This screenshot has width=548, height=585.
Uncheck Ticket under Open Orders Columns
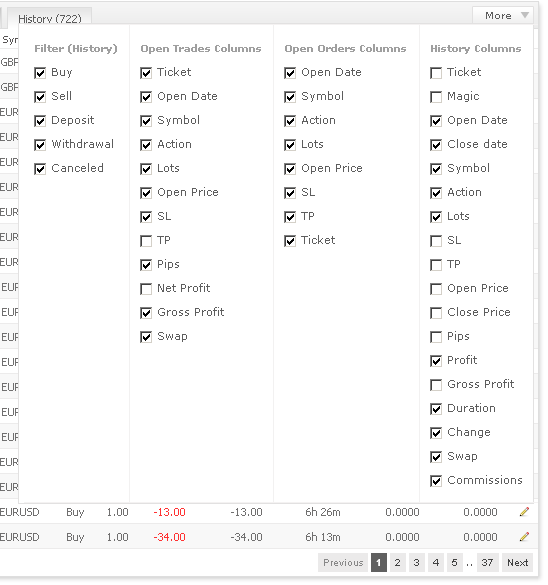[290, 241]
